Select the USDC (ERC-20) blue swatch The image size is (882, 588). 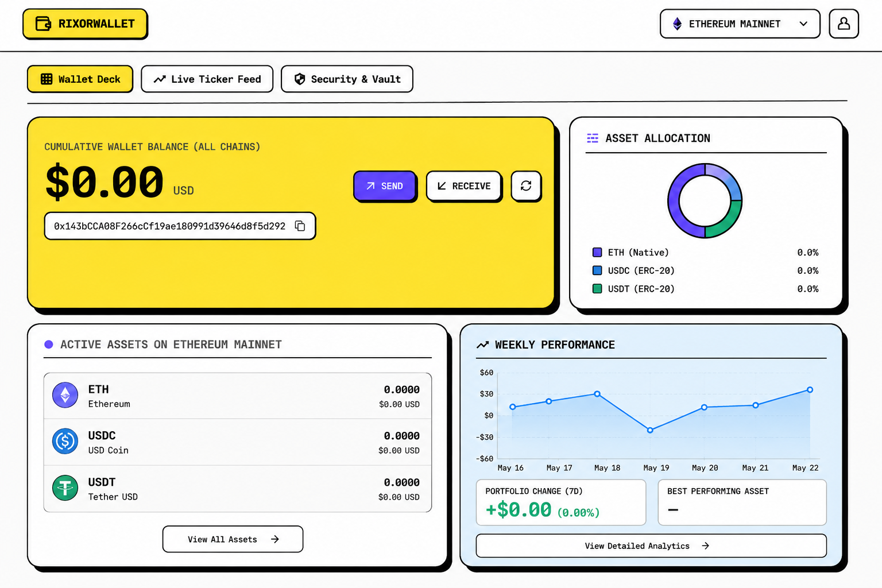pos(597,270)
